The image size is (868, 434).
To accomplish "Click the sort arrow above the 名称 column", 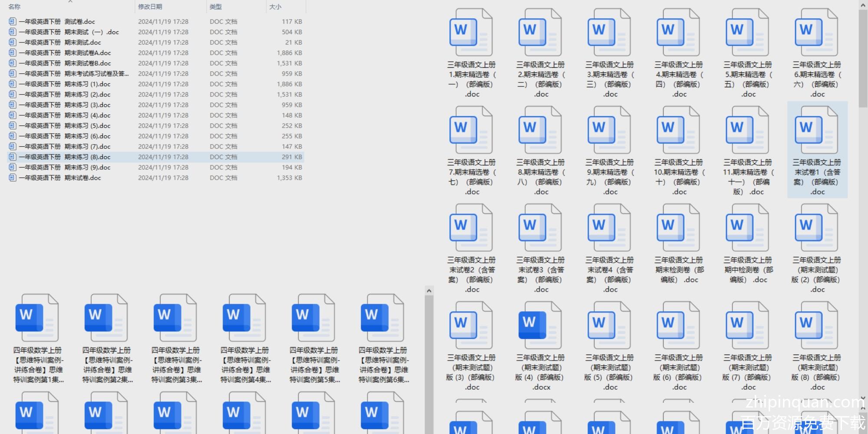I will pos(70,2).
